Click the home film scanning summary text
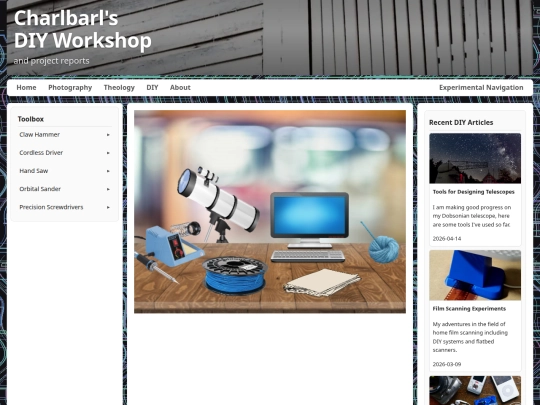Viewport: 540px width, 405px height. click(x=470, y=337)
